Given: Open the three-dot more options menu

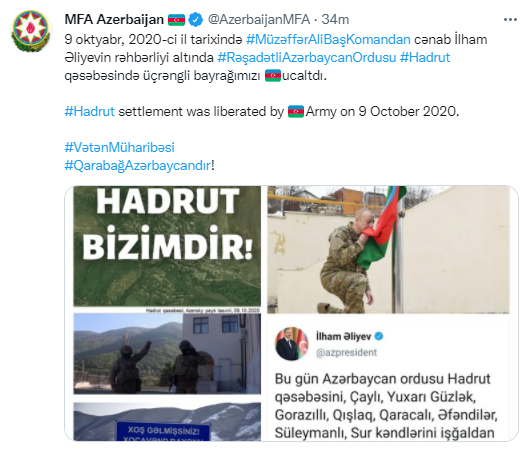Looking at the screenshot, I should [510, 20].
